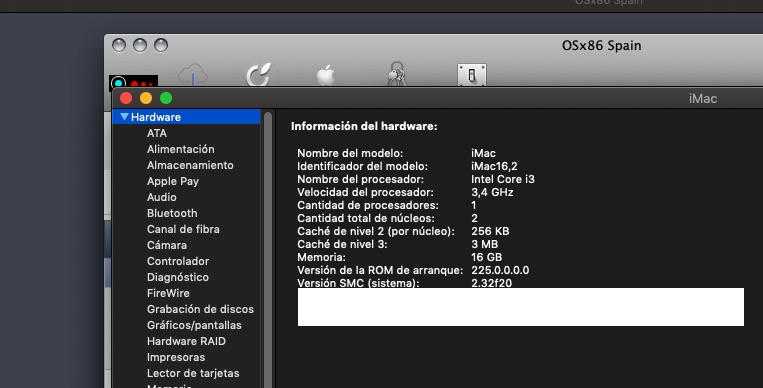This screenshot has width=763, height=388.
Task: Click the Información del hardware heading
Action: coord(364,126)
